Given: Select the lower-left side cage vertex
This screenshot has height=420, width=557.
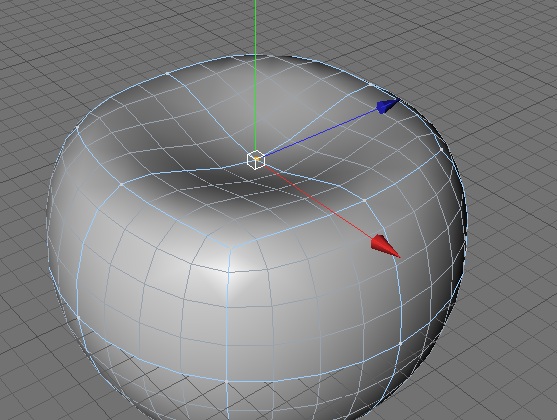Looking at the screenshot, I should (x=79, y=316).
